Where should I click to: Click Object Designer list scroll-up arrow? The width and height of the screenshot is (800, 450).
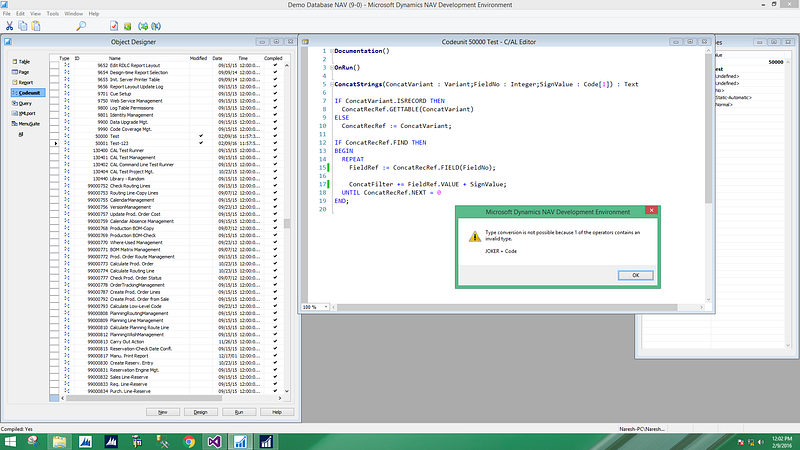287,65
